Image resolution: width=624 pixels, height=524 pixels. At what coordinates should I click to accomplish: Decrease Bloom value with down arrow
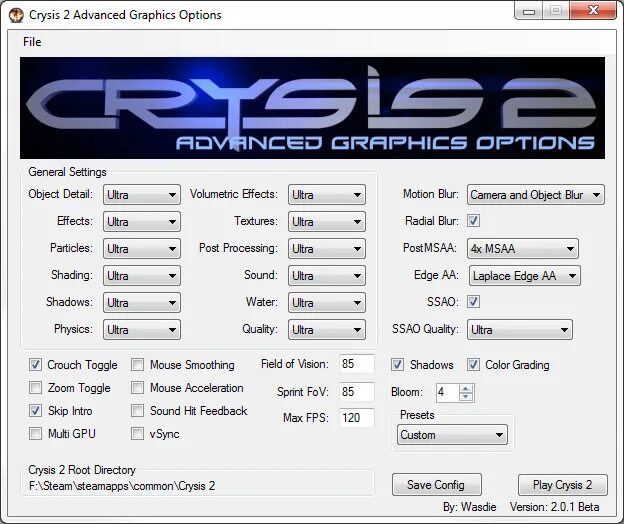tap(466, 397)
